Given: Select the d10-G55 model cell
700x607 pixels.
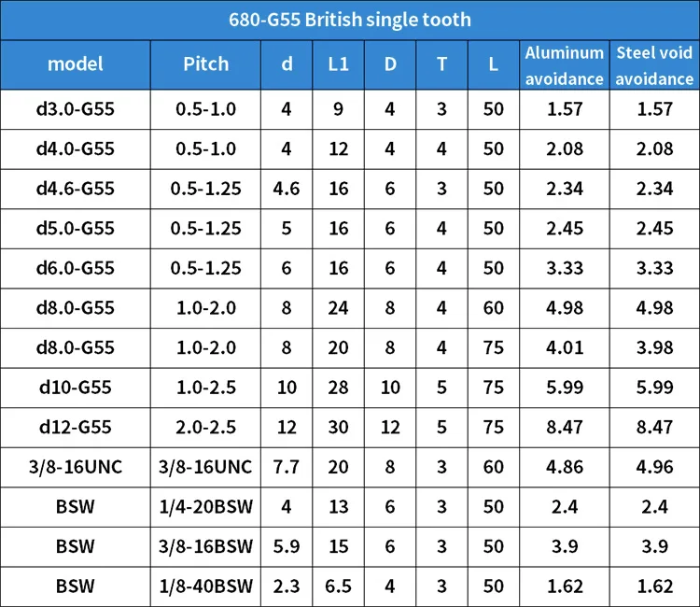Looking at the screenshot, I should [x=75, y=388].
